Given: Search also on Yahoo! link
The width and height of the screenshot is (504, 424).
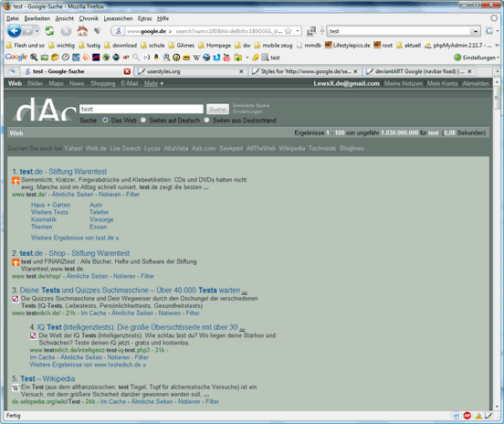Looking at the screenshot, I should coord(73,148).
